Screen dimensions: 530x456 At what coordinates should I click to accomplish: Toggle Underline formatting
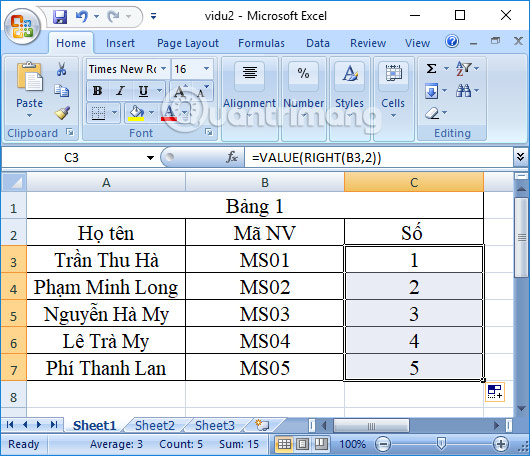point(143,91)
